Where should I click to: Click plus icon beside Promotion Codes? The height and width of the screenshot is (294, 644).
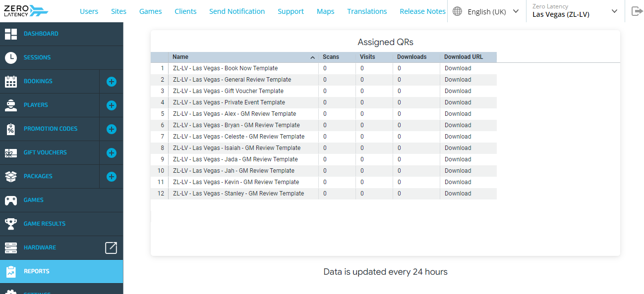pos(112,129)
